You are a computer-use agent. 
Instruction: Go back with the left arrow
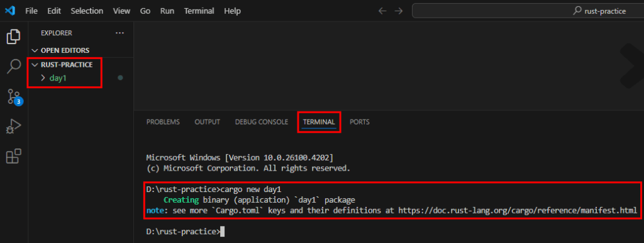coord(382,11)
